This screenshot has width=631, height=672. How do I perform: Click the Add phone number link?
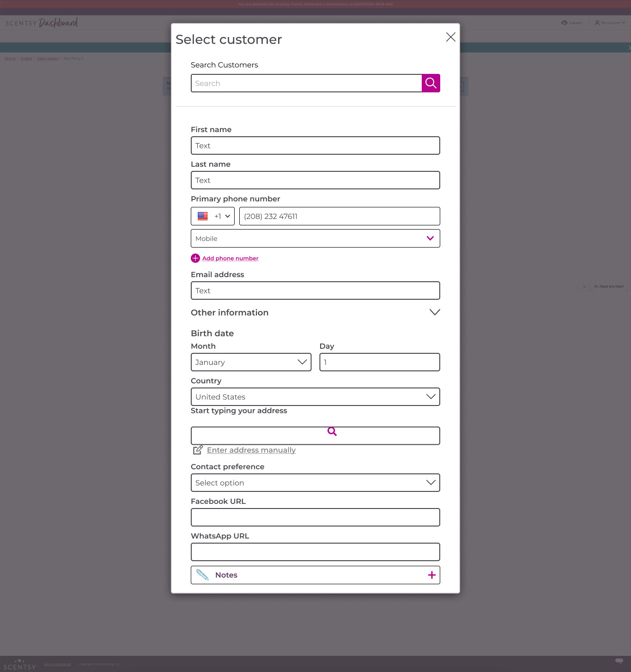[x=230, y=258]
